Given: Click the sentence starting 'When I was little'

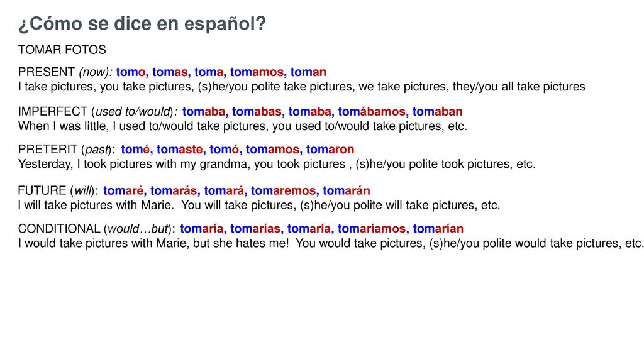Looking at the screenshot, I should tap(243, 126).
